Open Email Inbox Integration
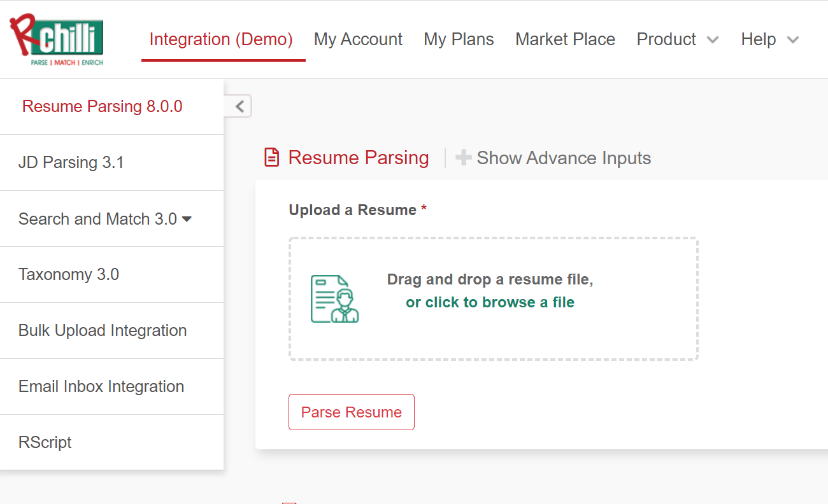The width and height of the screenshot is (828, 504). point(112,386)
